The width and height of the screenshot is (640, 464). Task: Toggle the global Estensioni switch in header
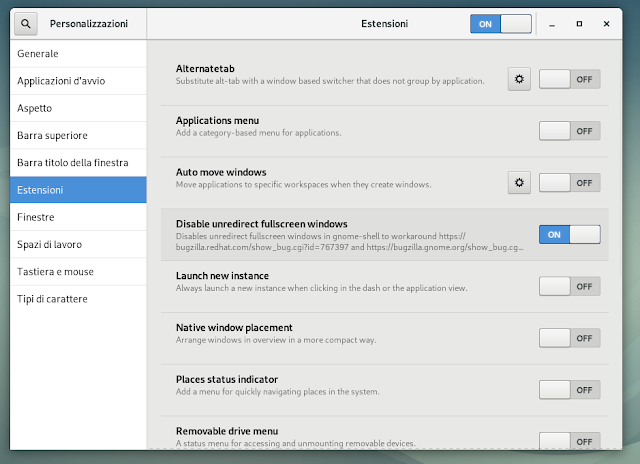point(500,23)
